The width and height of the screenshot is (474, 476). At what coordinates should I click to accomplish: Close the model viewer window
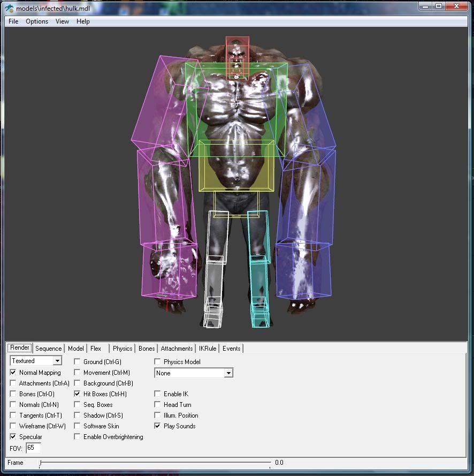(x=456, y=6)
